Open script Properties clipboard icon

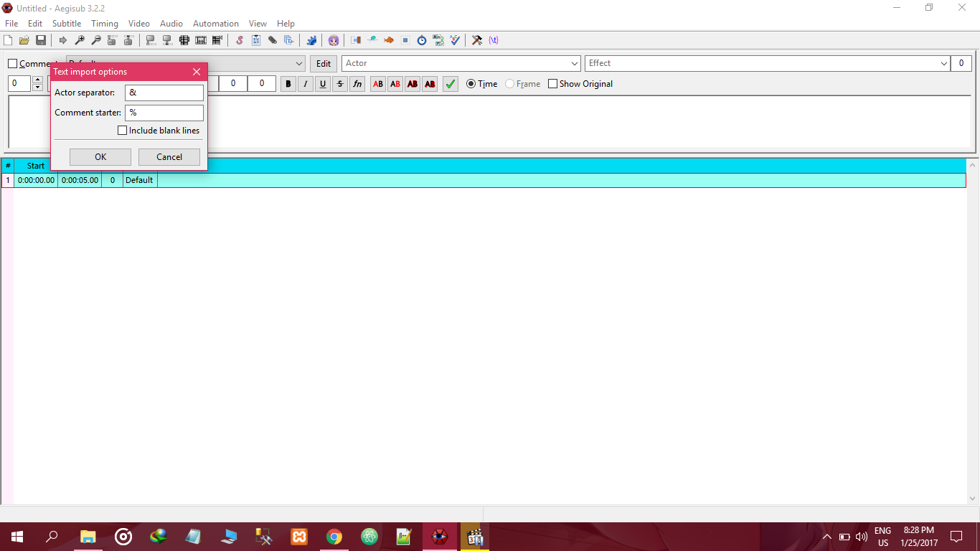click(x=256, y=40)
